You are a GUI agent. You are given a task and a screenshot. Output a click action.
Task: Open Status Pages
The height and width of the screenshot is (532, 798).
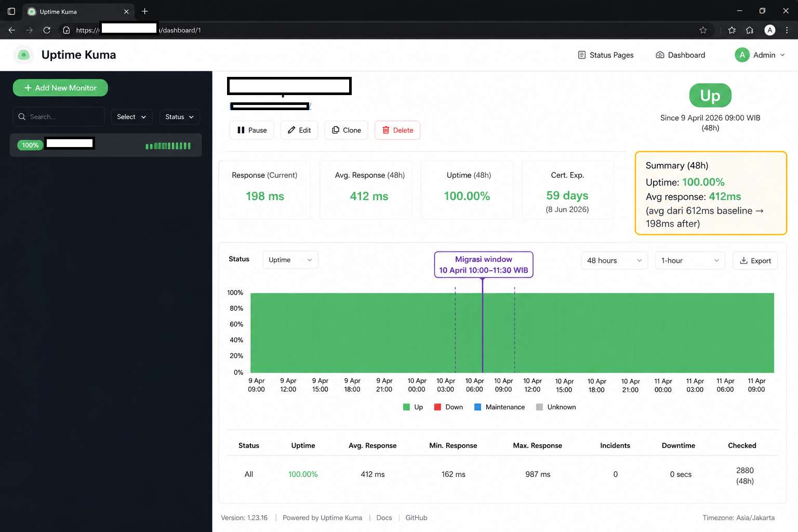(606, 55)
